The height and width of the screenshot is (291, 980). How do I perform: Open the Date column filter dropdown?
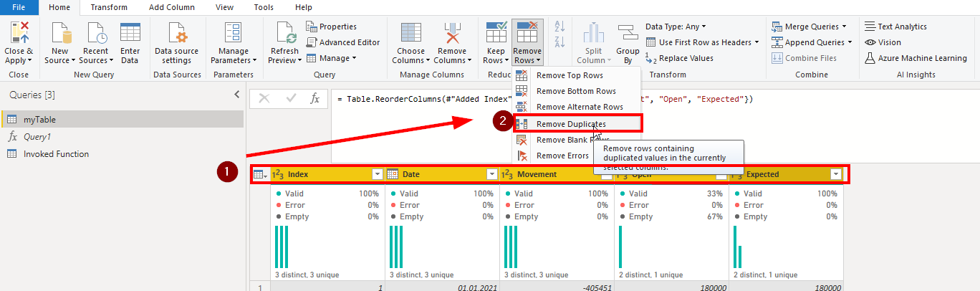pyautogui.click(x=491, y=174)
